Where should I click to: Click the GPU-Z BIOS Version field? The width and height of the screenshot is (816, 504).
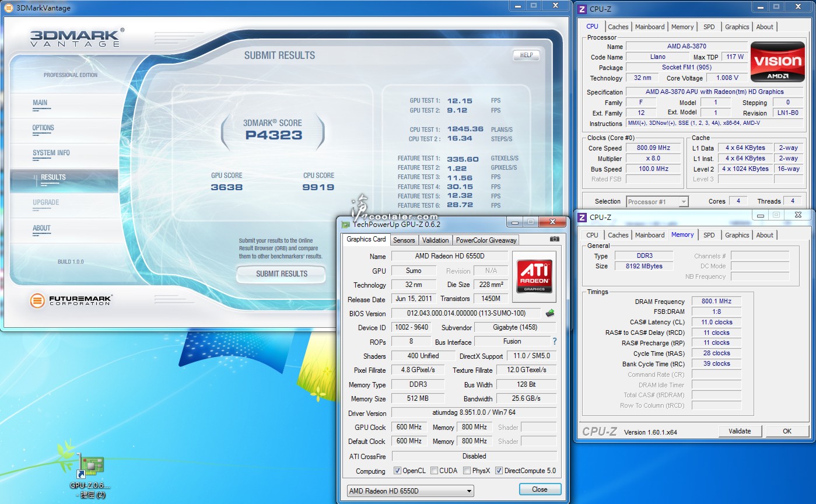(466, 313)
